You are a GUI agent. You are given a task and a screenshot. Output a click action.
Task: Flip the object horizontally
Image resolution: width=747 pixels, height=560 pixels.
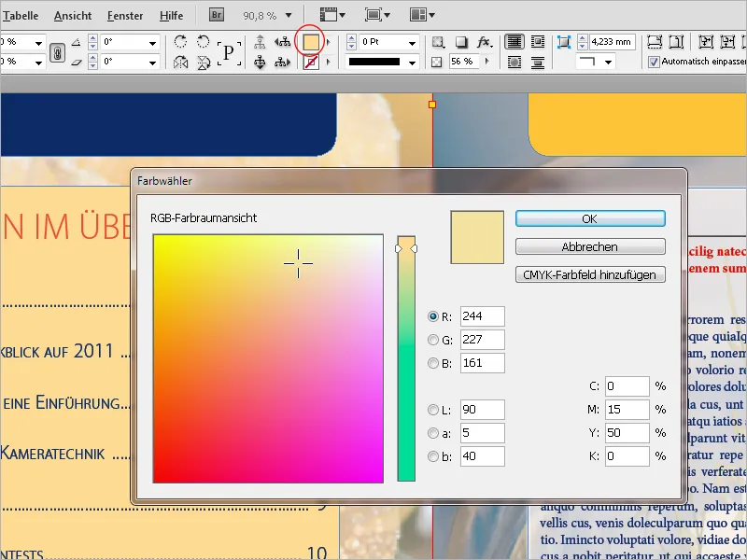coord(180,62)
